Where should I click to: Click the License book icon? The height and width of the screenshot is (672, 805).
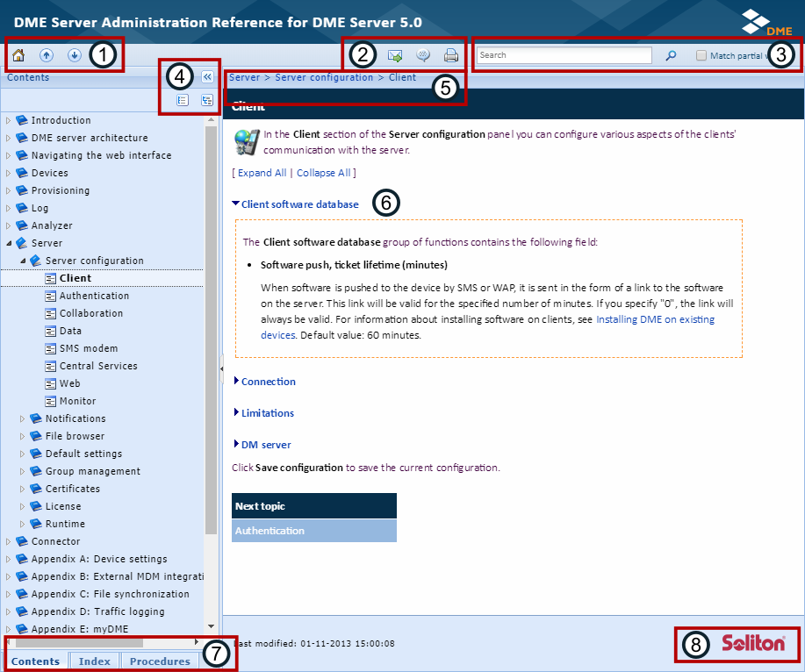36,506
